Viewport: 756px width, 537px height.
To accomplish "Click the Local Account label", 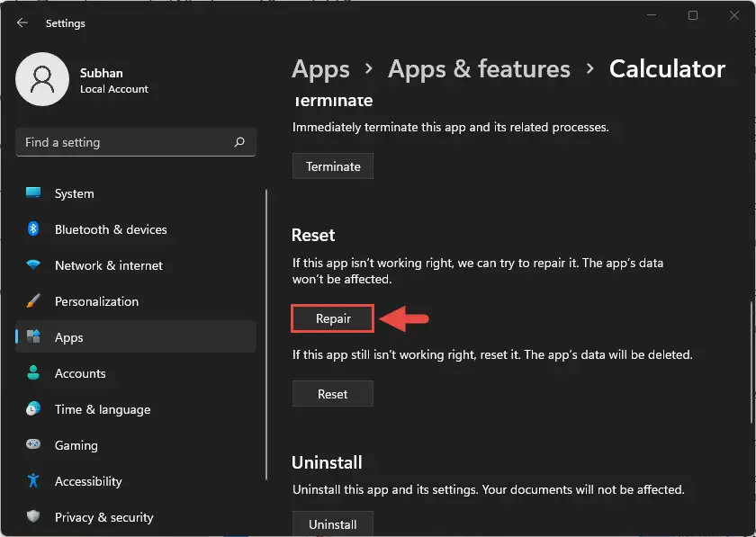I will click(x=114, y=89).
